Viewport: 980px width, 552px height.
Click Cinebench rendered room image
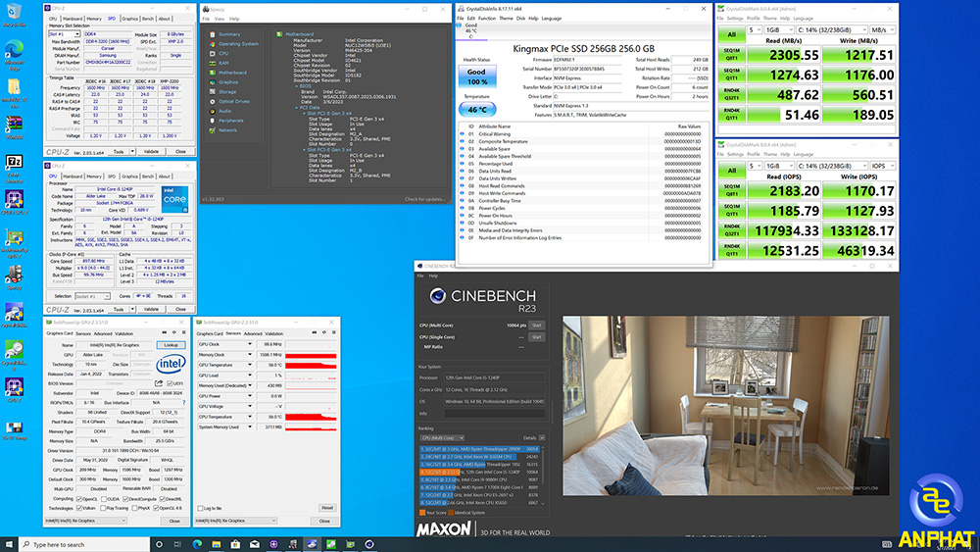pyautogui.click(x=725, y=406)
